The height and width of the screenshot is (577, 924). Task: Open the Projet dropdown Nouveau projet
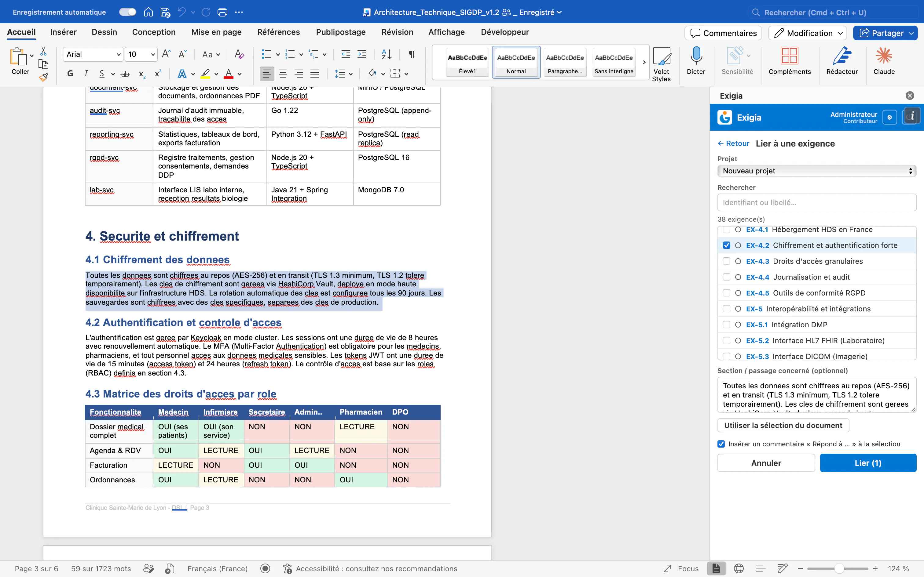click(816, 171)
